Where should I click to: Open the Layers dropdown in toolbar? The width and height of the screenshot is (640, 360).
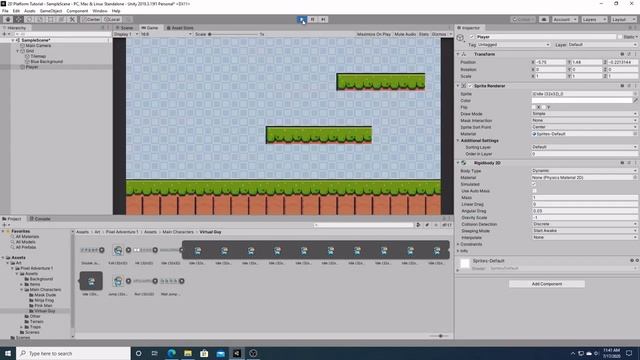pos(593,19)
